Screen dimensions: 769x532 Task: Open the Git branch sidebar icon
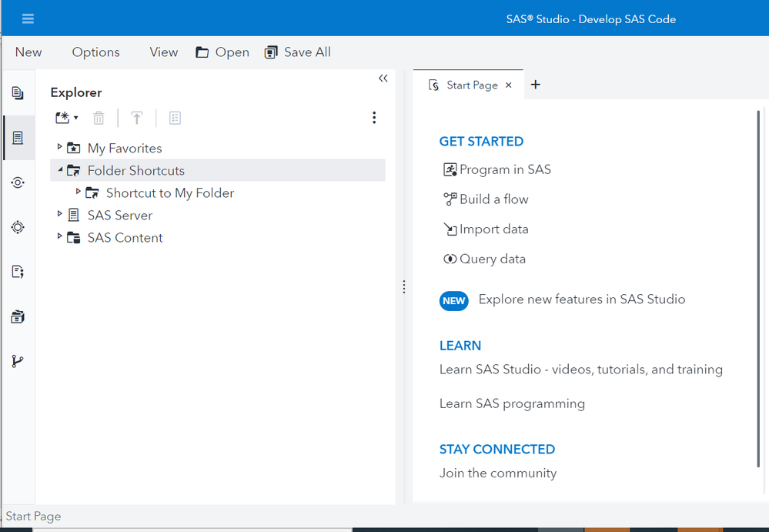point(18,361)
